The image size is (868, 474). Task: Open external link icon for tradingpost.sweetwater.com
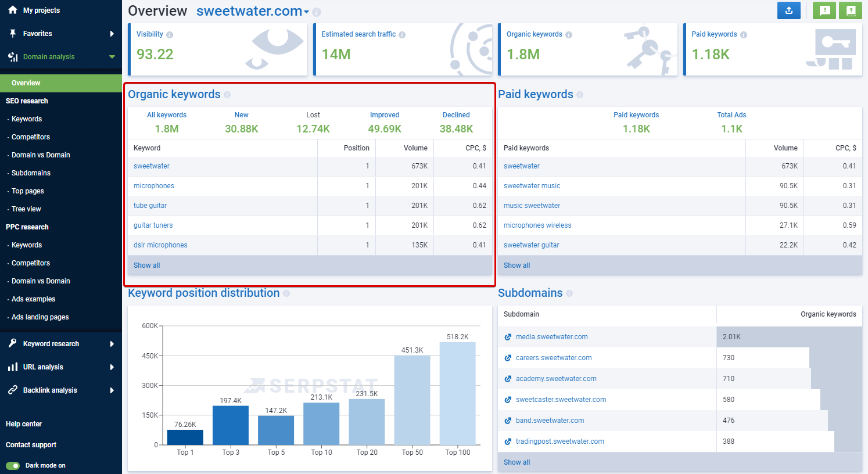(508, 441)
